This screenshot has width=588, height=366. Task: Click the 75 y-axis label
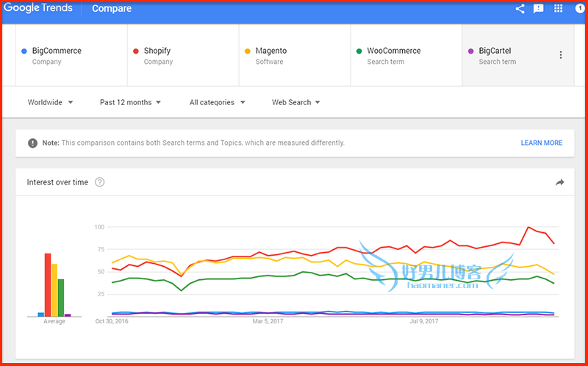coord(101,249)
